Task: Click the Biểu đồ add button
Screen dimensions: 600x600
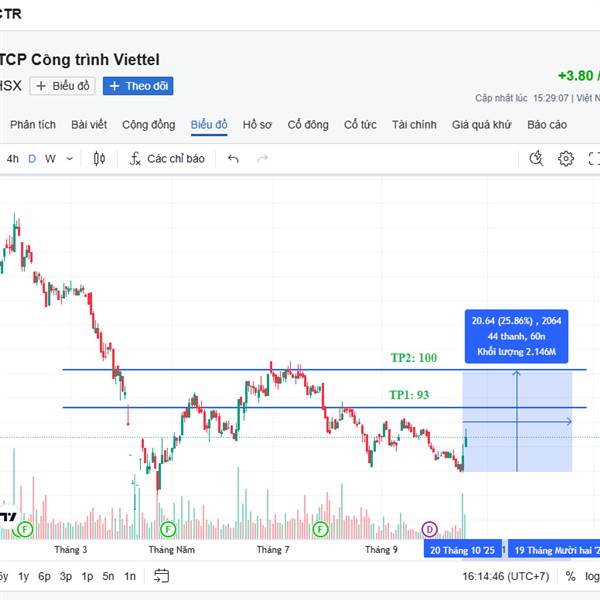Action: coord(63,86)
